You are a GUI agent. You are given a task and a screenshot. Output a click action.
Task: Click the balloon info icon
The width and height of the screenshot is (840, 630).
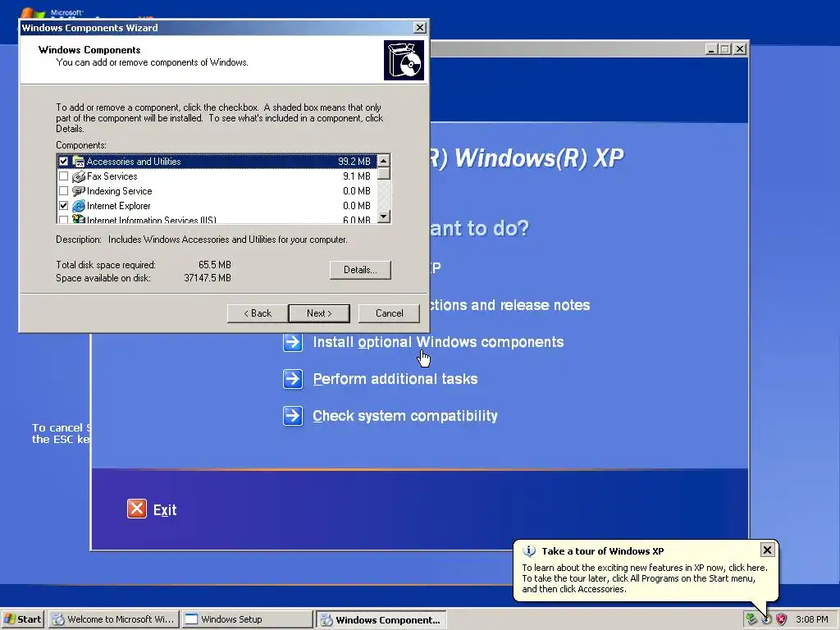click(x=529, y=550)
